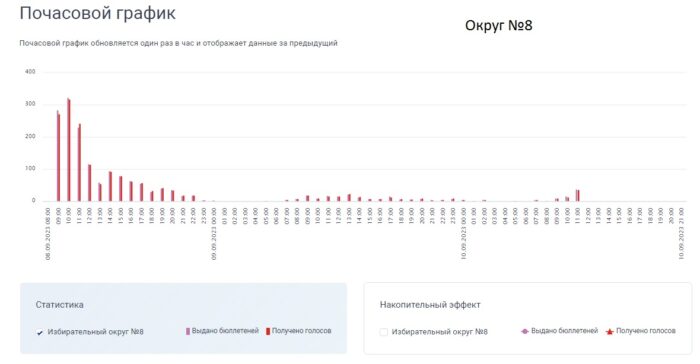Screen dimensions: 700x364
Task: Select the 09:00 bar on 08.09.2023
Action: tap(58, 156)
